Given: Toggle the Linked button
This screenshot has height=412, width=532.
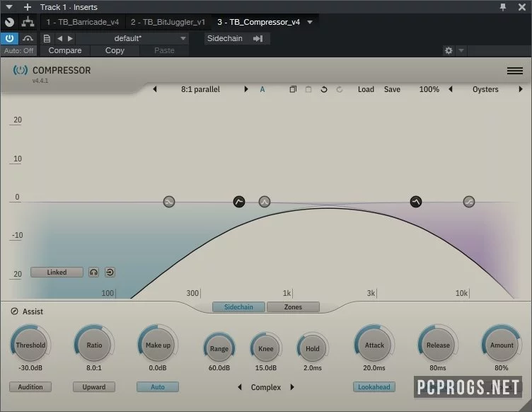Looking at the screenshot, I should point(57,272).
